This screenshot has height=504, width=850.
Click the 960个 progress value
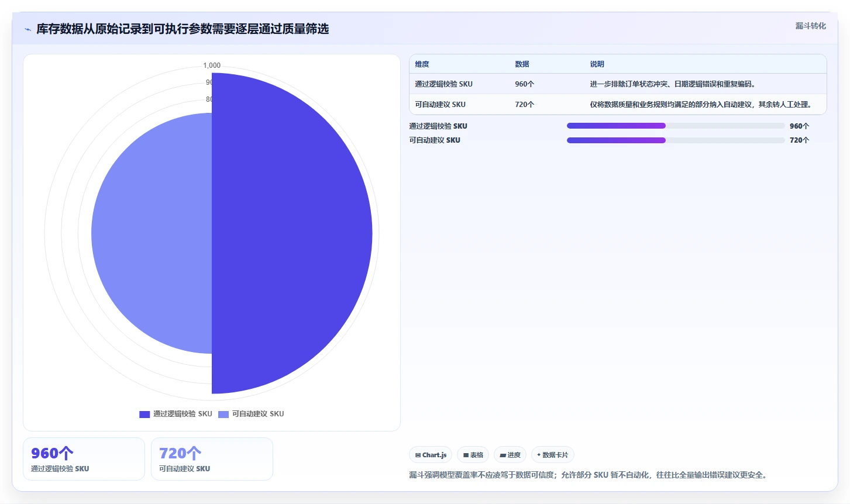799,126
